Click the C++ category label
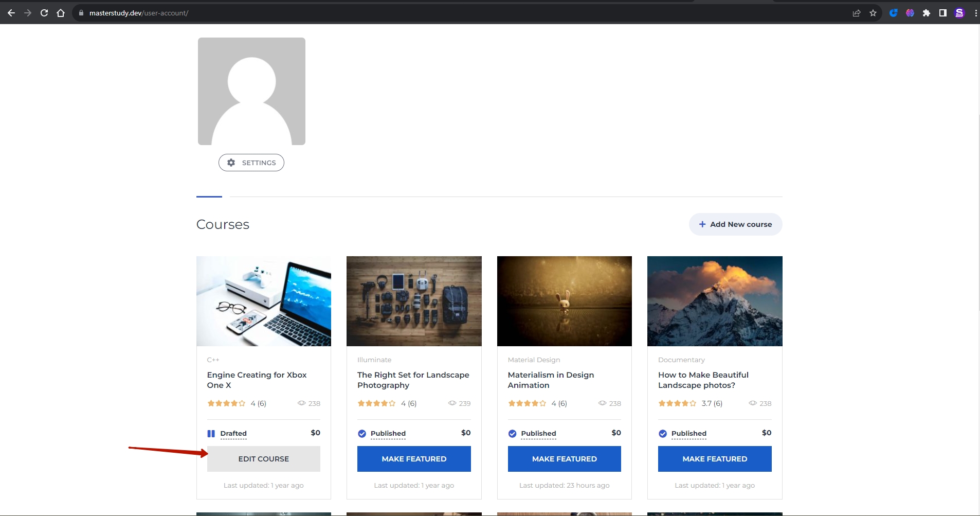Image resolution: width=980 pixels, height=516 pixels. (x=213, y=360)
